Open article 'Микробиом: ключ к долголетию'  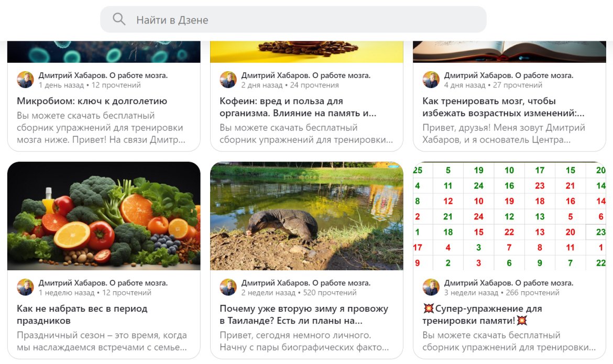92,101
